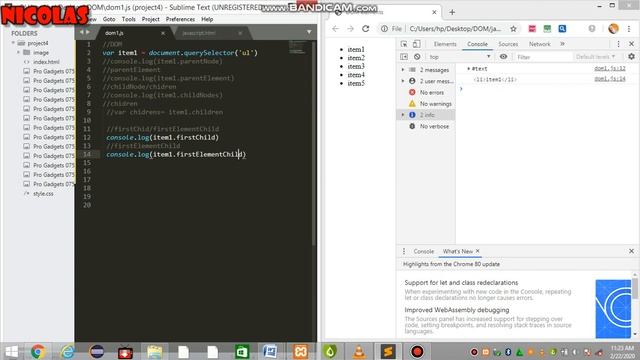Switch to the Console tab in DevTools

(x=477, y=44)
